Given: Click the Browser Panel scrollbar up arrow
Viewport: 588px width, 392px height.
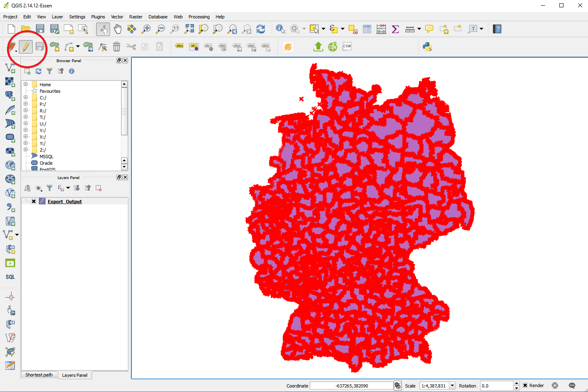Looking at the screenshot, I should [124, 84].
